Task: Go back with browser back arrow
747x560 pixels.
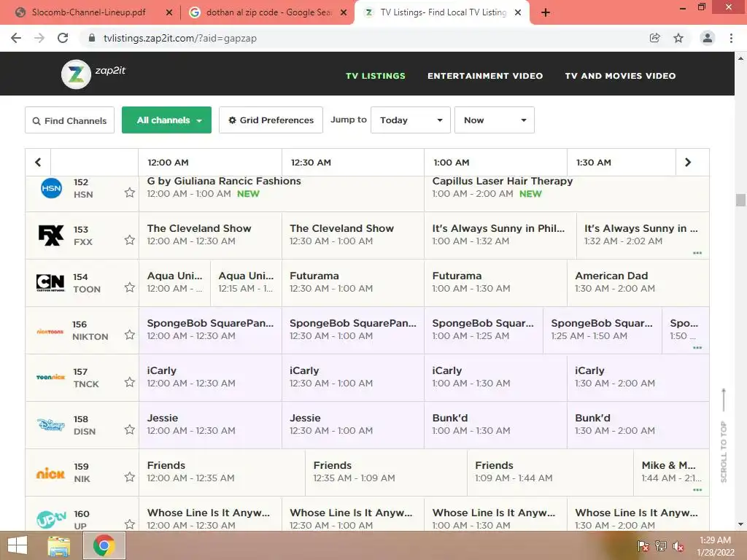Action: tap(16, 38)
